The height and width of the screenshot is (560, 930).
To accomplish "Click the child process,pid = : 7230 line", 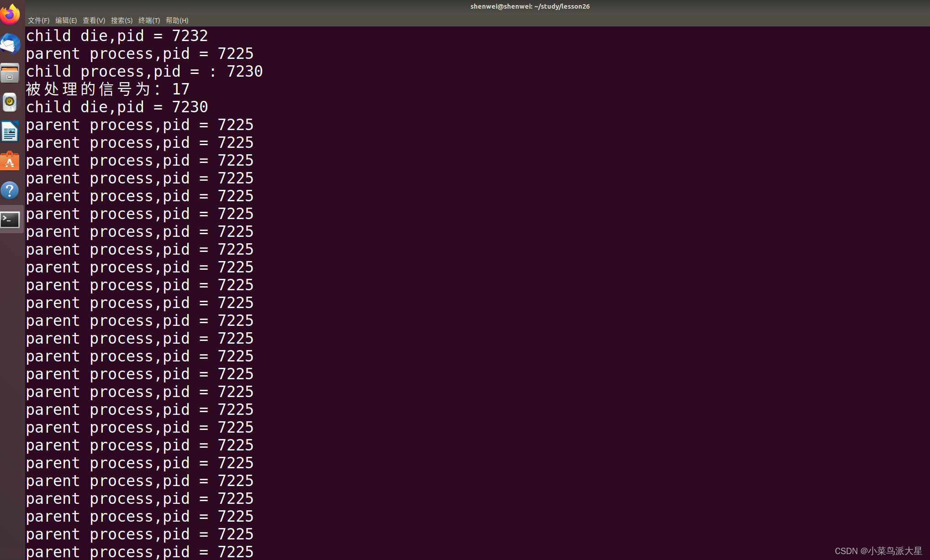I will 144,71.
